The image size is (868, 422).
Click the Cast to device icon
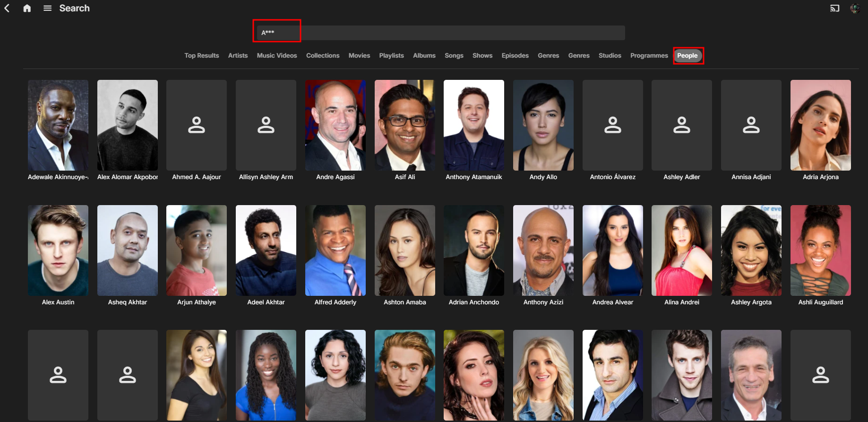pyautogui.click(x=835, y=8)
